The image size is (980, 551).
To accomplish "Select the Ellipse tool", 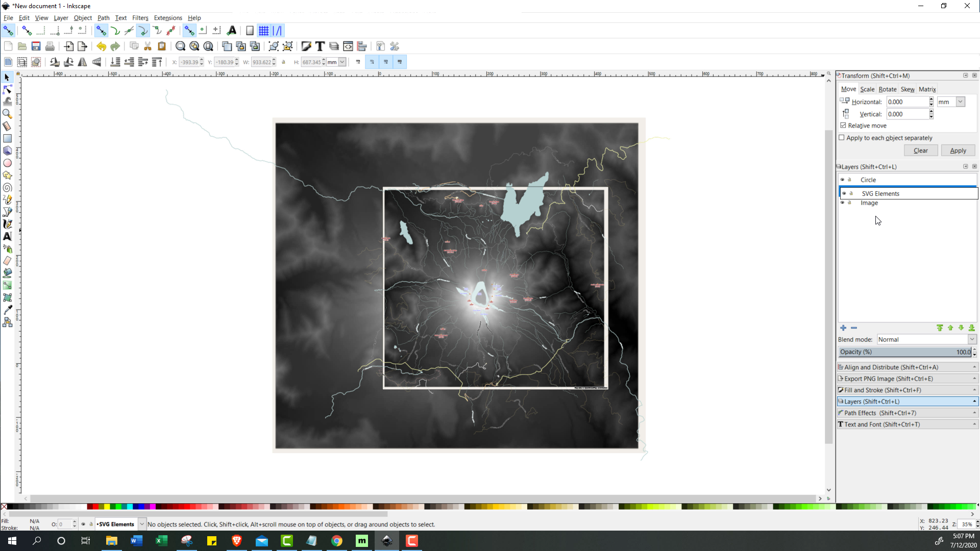I will [8, 163].
